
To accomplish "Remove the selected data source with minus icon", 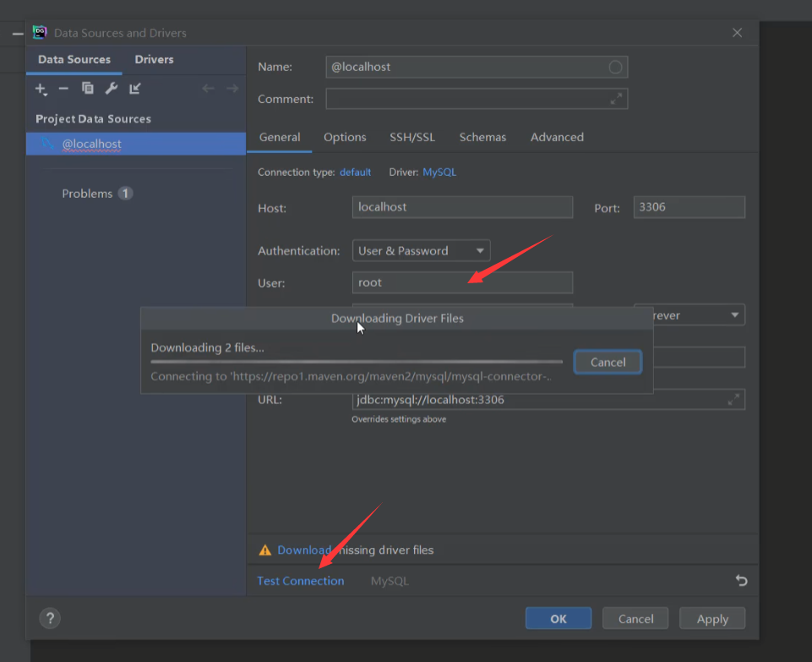I will tap(63, 89).
